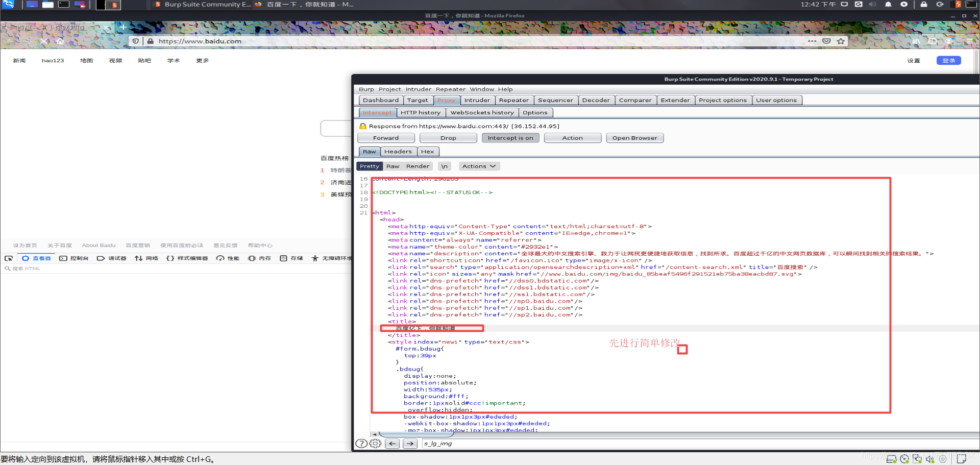
Task: Open the Help menu in Burp Suite
Action: pyautogui.click(x=505, y=89)
